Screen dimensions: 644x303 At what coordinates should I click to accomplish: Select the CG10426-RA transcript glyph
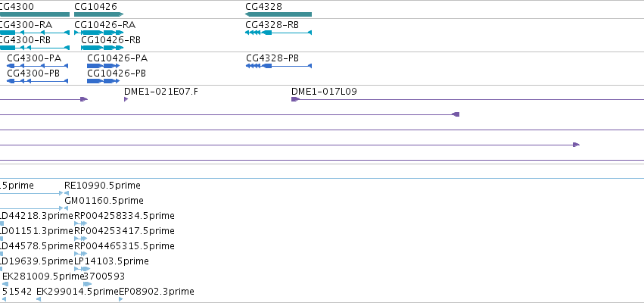(99, 33)
